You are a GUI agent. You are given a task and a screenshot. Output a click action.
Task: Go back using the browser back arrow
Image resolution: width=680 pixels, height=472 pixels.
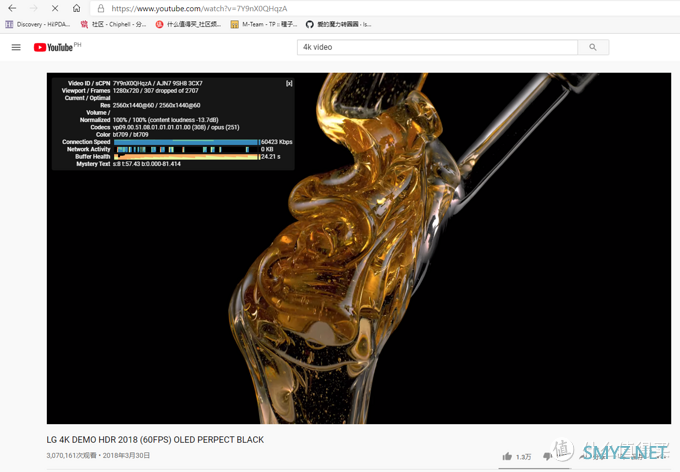point(12,8)
